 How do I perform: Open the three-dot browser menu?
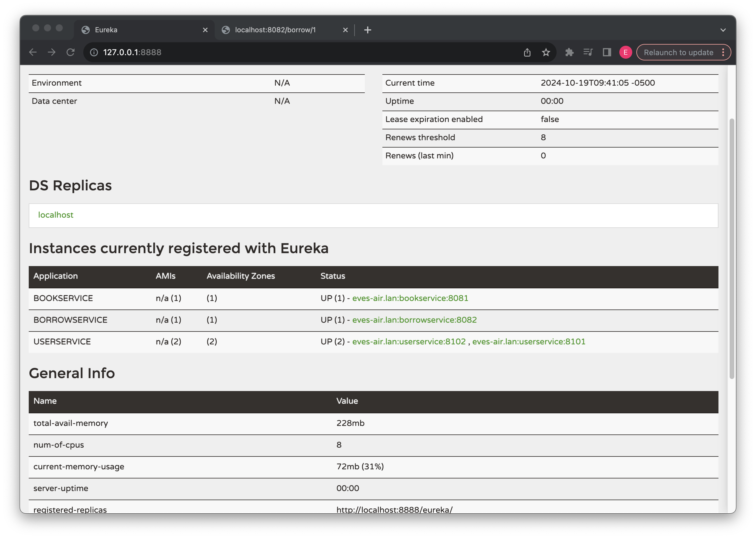click(723, 52)
